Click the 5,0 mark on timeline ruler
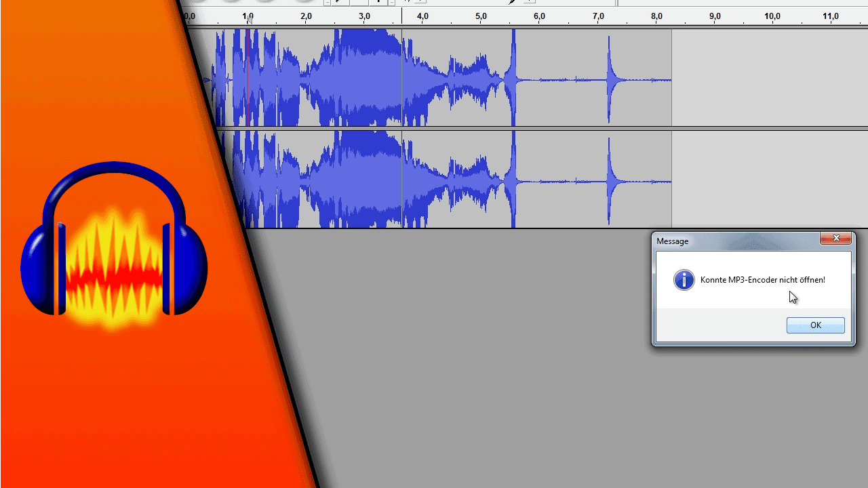The height and width of the screenshot is (488, 868). [x=481, y=16]
